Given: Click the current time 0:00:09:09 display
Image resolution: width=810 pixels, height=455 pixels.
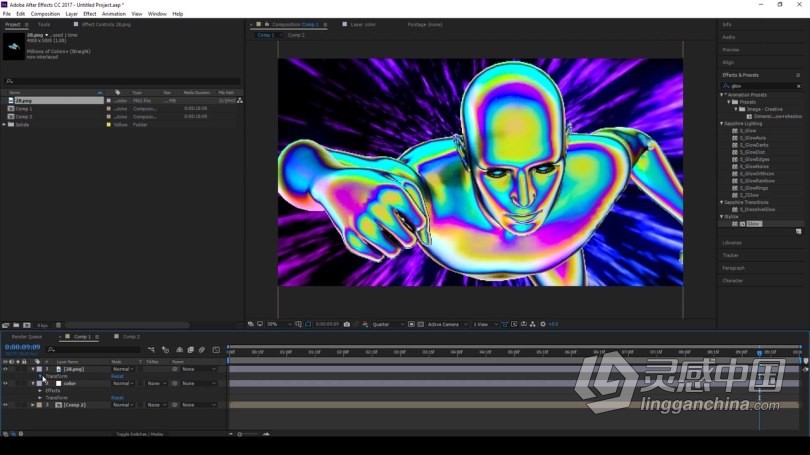Looking at the screenshot, I should click(22, 347).
